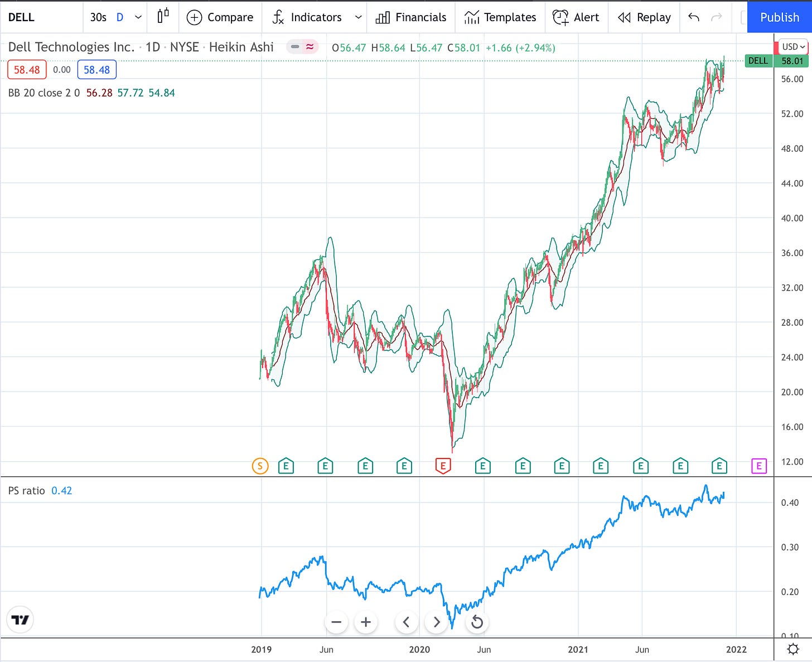The width and height of the screenshot is (812, 662).
Task: Click the Compare plus icon button
Action: (x=220, y=17)
